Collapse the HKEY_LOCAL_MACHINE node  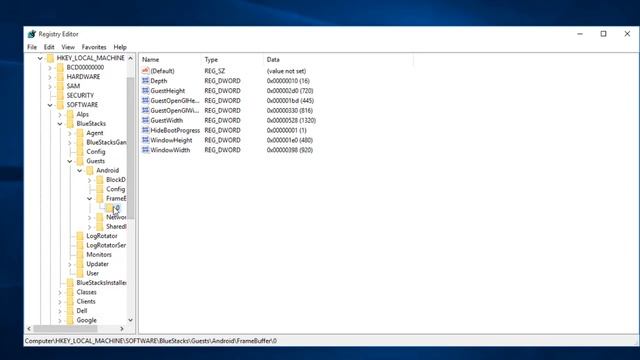coord(40,58)
